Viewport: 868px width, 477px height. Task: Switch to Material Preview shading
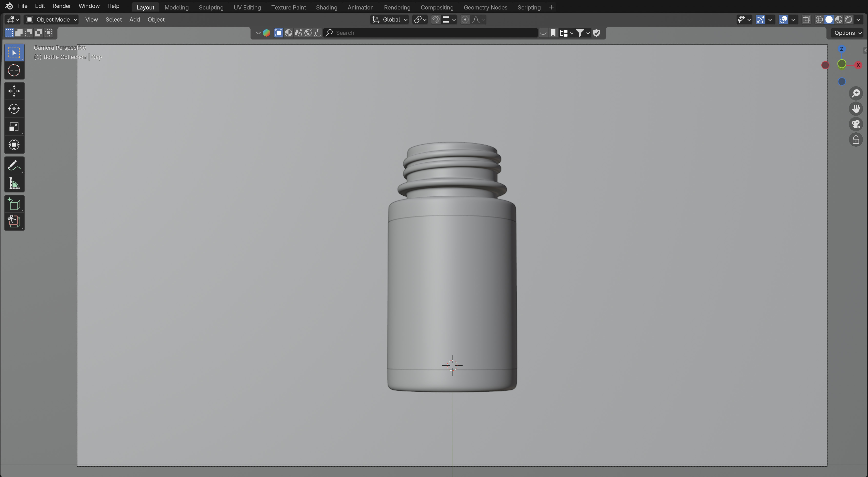coord(839,19)
